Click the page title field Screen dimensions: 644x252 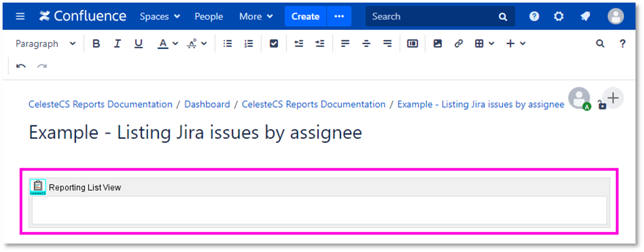click(196, 132)
